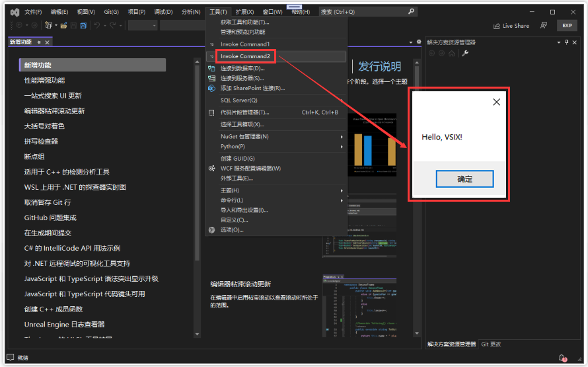Select 编辑器粘滞滚动更新 list item
This screenshot has width=588, height=367.
54,110
